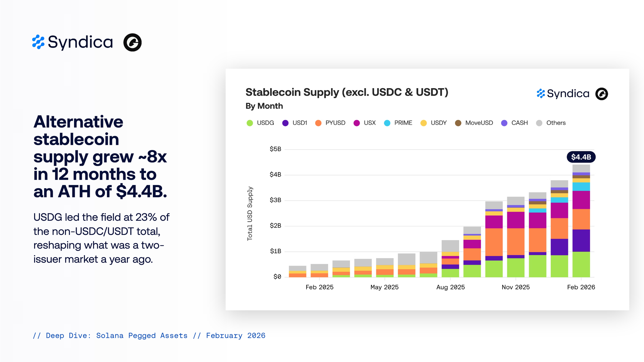Viewport: 644px width, 362px height.
Task: Click the CASH legend label
Action: (x=519, y=123)
